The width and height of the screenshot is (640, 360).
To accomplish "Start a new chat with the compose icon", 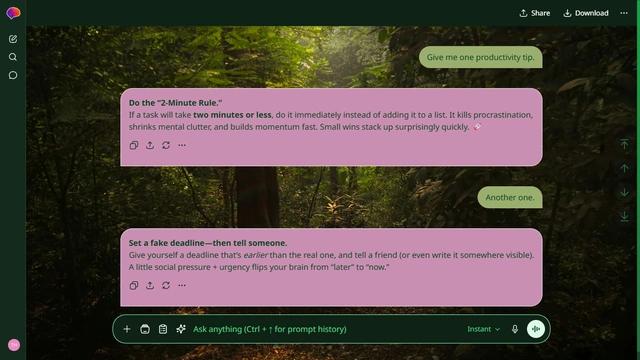I will point(13,39).
